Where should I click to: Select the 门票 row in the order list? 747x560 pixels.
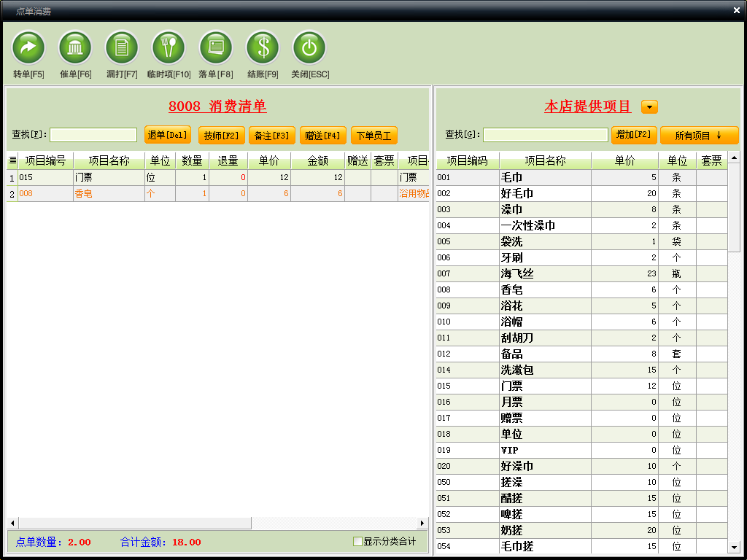217,178
